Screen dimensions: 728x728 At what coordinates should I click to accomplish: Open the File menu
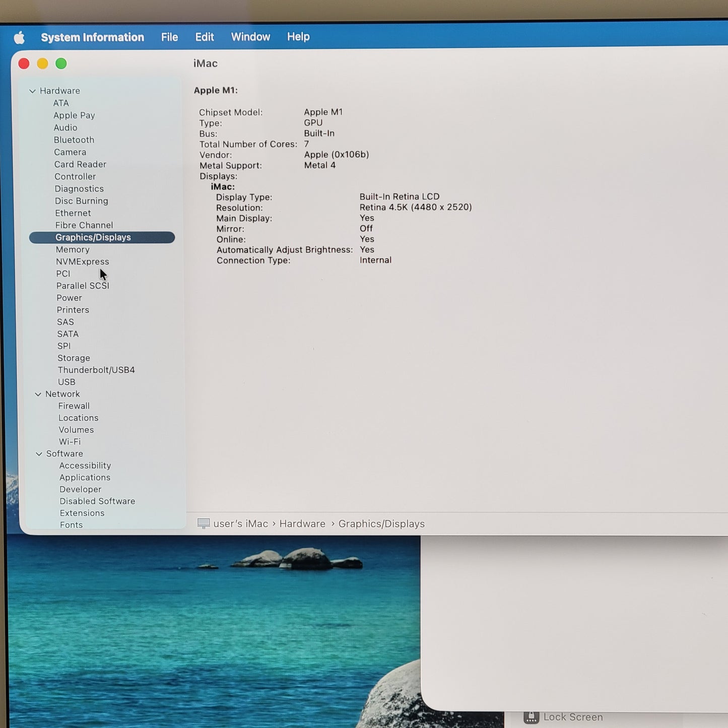pos(169,37)
